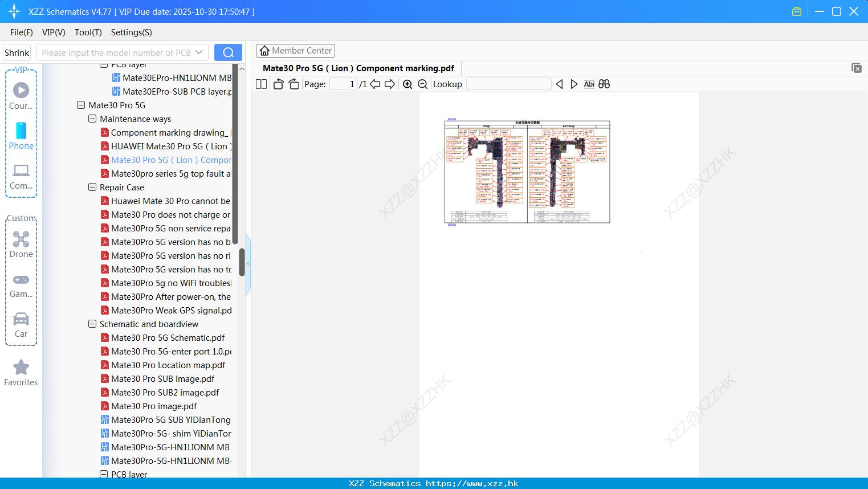The image size is (868, 489).
Task: Click the binoculars search icon
Action: 604,84
